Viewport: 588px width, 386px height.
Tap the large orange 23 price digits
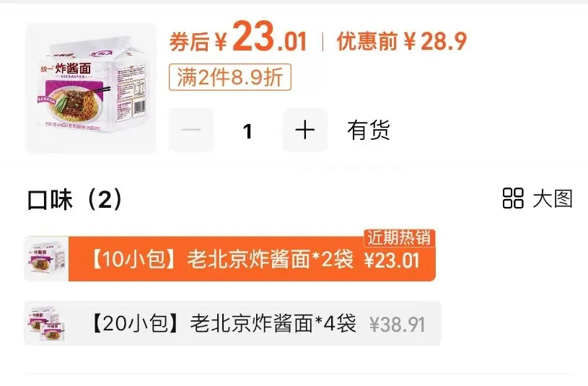pos(253,36)
